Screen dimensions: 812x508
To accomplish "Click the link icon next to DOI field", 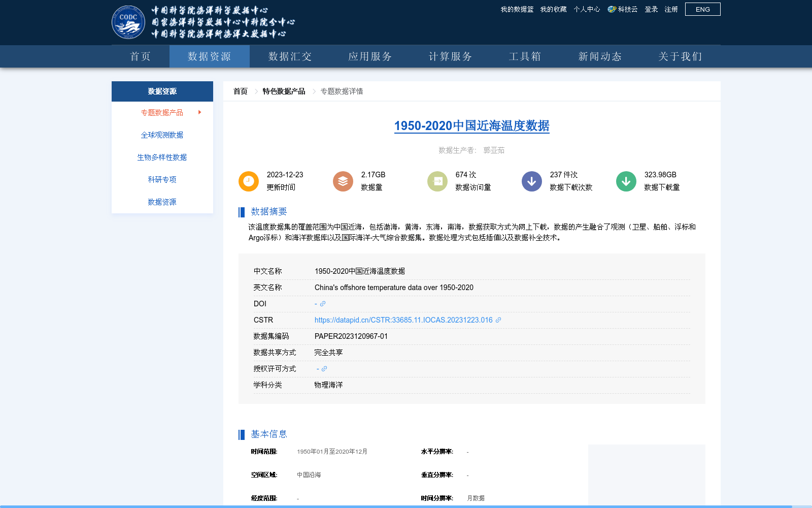I will pyautogui.click(x=323, y=303).
